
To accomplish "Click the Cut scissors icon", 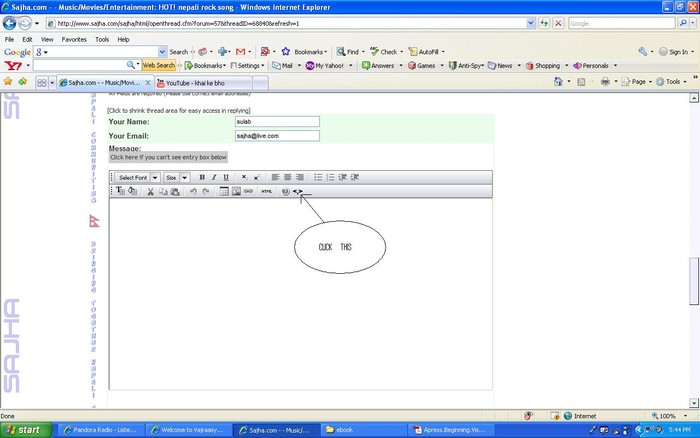I will (150, 191).
